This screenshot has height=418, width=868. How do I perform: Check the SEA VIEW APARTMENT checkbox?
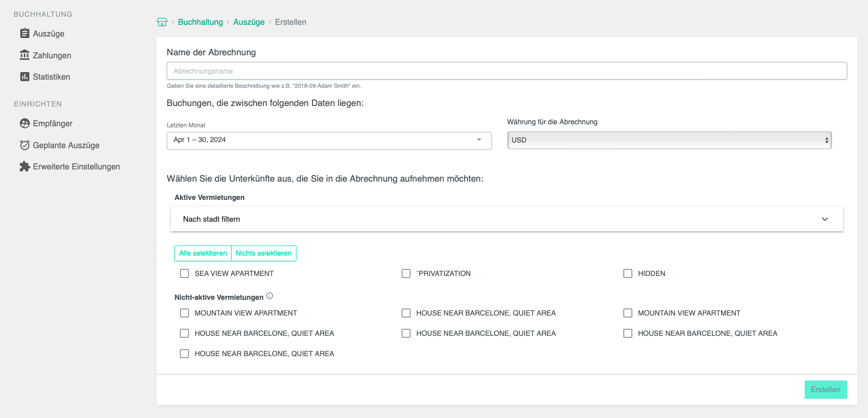[x=184, y=273]
